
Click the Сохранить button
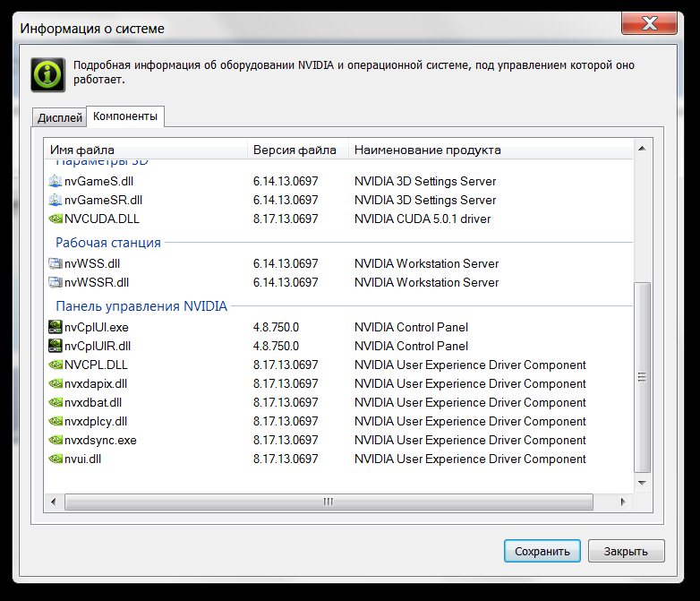[x=542, y=551]
